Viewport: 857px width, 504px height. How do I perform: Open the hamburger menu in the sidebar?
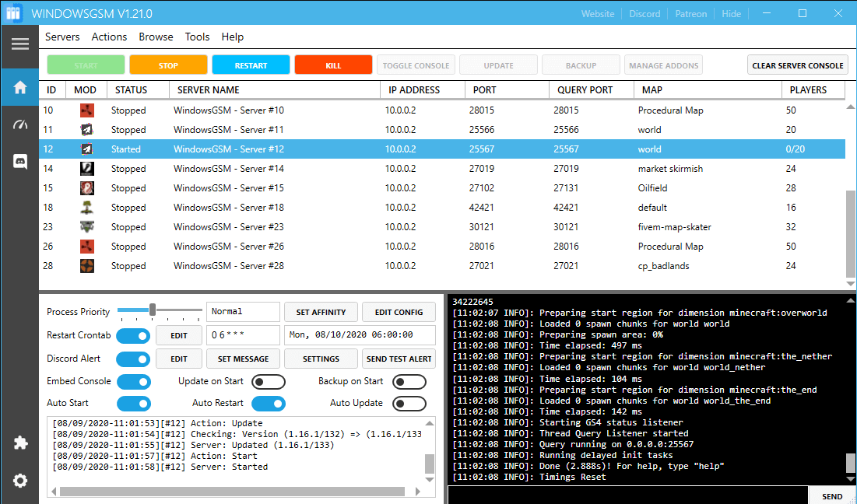pyautogui.click(x=19, y=44)
